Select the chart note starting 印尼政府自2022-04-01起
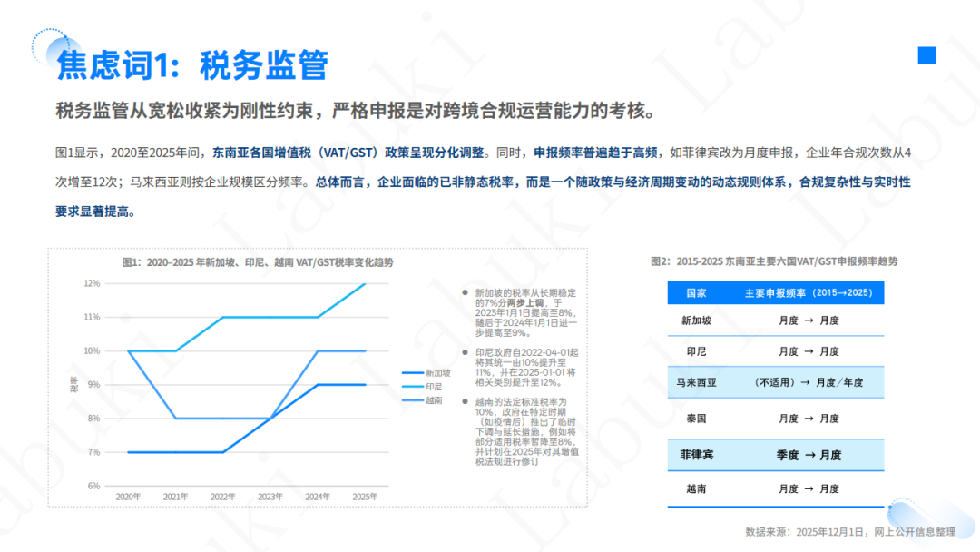 coord(526,368)
